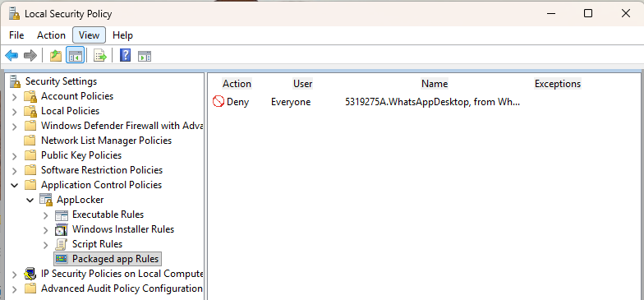Expand the Local Policies node
644x300 pixels.
click(15, 112)
